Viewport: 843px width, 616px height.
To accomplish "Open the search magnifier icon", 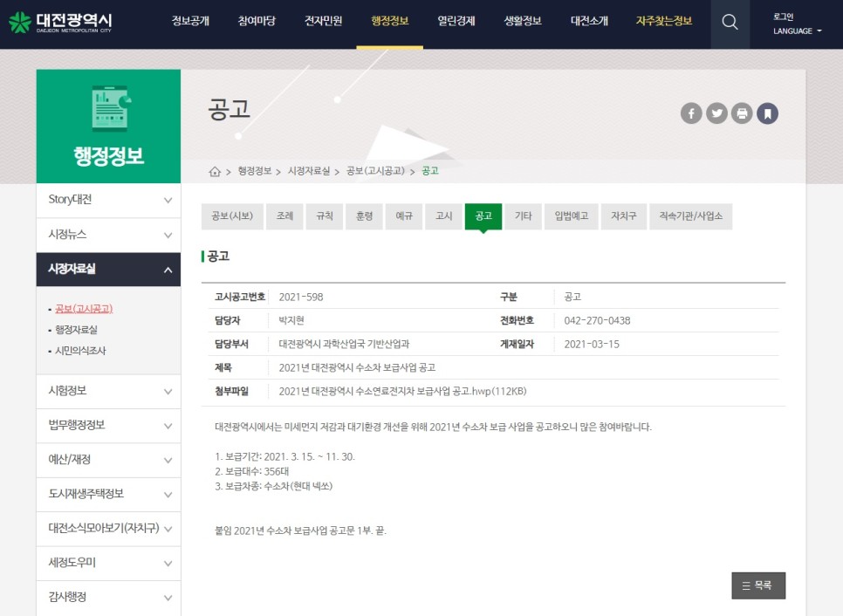I will click(x=730, y=23).
